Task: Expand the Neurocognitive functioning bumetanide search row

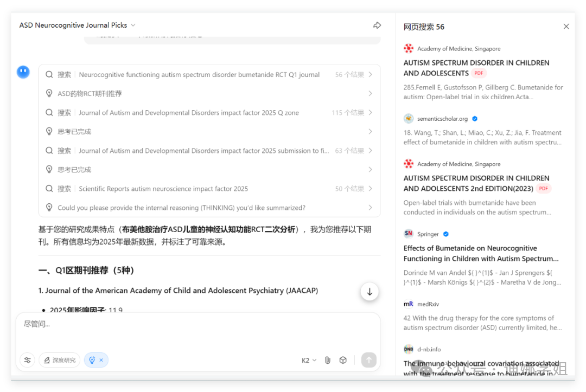Action: click(x=209, y=75)
